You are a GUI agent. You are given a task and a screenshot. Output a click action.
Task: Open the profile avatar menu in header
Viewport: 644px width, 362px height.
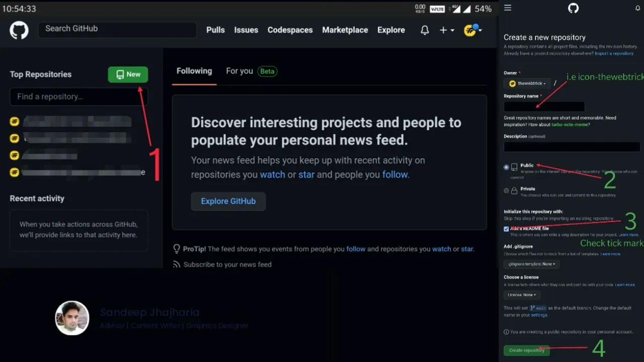point(472,30)
